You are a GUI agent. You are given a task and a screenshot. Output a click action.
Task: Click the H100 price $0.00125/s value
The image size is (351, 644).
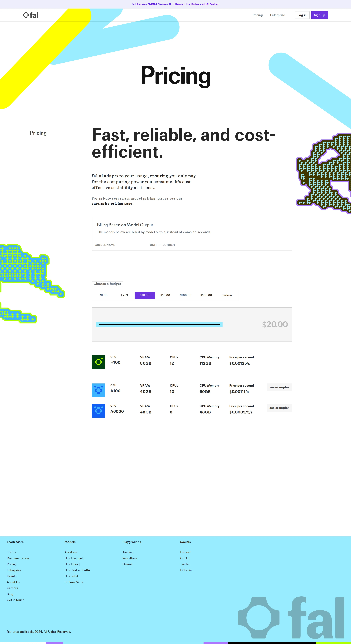tap(240, 363)
